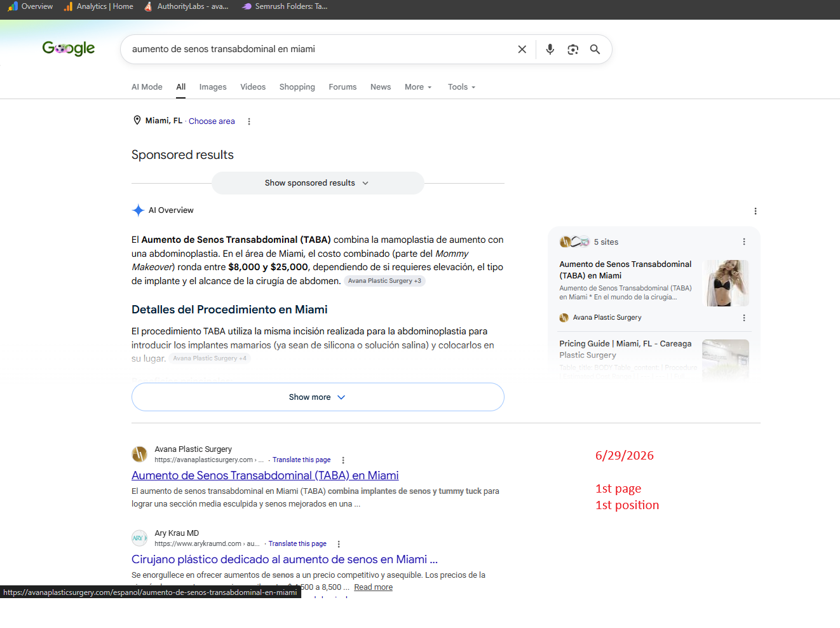Click the Choose area link
This screenshot has width=840, height=628.
pyautogui.click(x=212, y=121)
